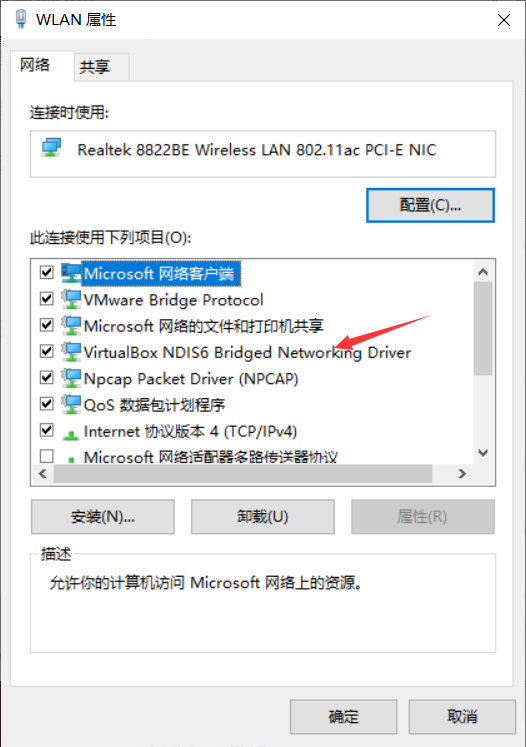The height and width of the screenshot is (747, 526).
Task: Switch to the 共享 tab
Action: [95, 67]
